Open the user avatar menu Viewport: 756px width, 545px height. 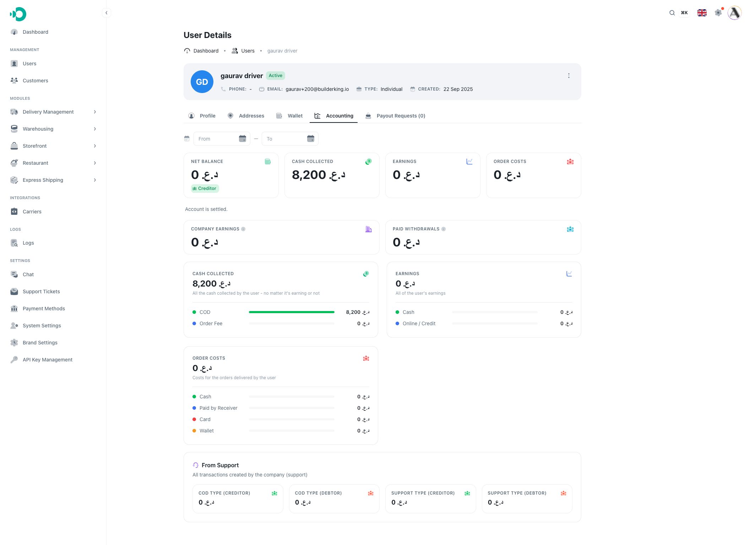click(x=735, y=13)
